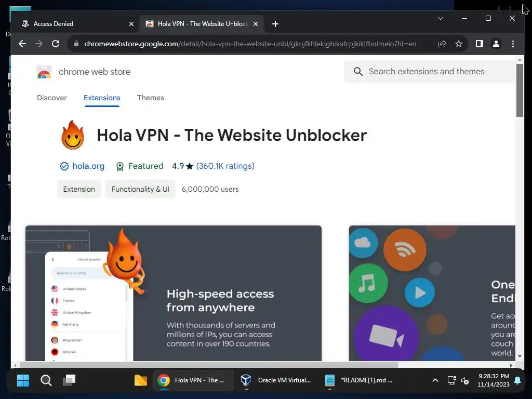This screenshot has height=399, width=532.
Task: Open File Explorer from taskbar
Action: click(140, 380)
